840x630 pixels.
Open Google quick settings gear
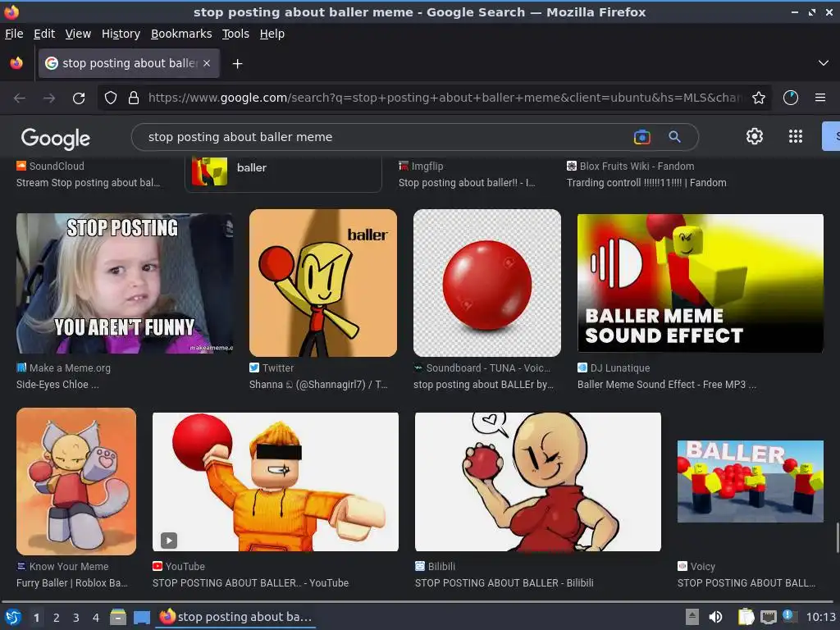coord(755,137)
